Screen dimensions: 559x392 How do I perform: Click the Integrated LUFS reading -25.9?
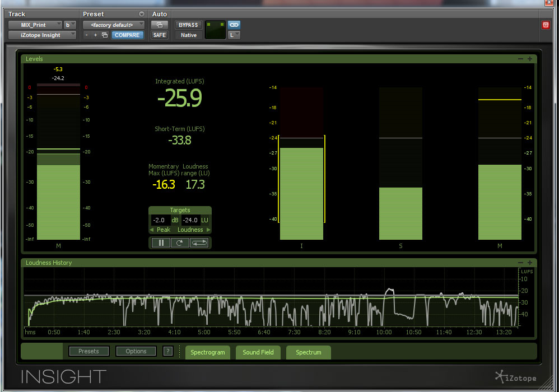pyautogui.click(x=180, y=98)
